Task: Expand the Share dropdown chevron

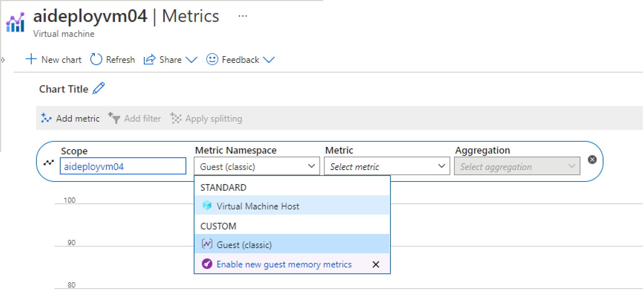Action: pos(191,60)
